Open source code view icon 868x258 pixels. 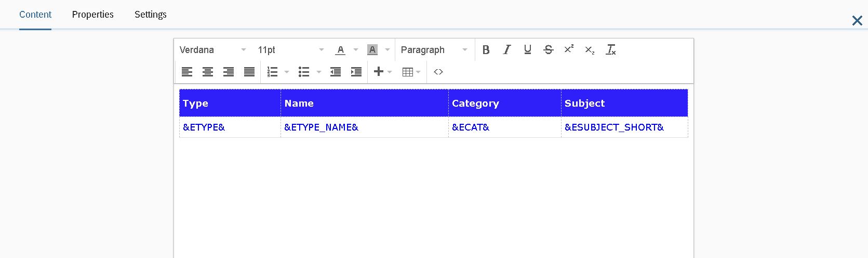pos(438,72)
